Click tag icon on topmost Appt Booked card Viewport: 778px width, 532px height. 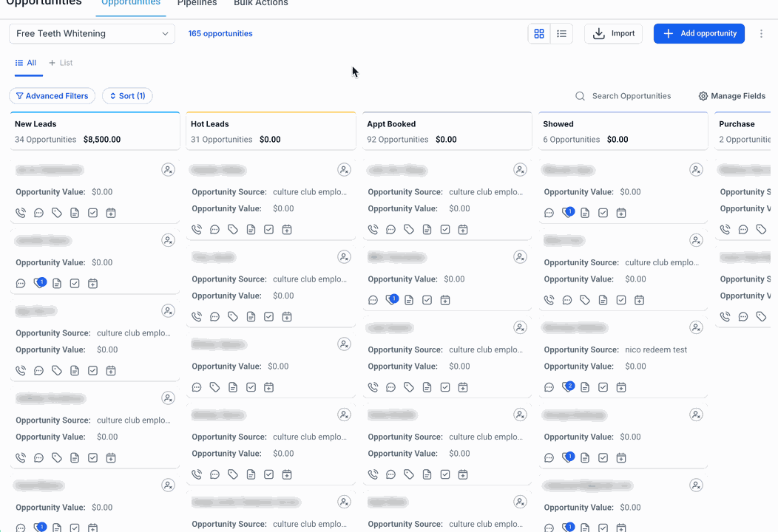409,230
